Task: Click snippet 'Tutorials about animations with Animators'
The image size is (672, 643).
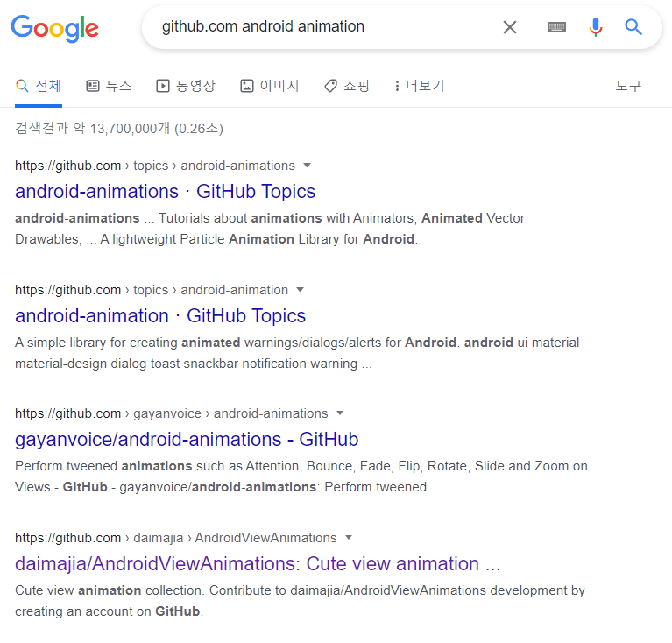Action: point(287,218)
